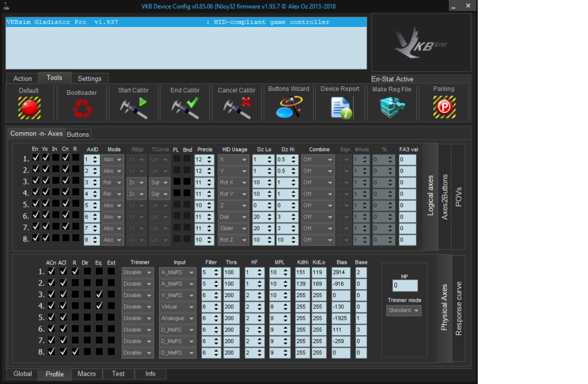Toggle En checkbox for logical axis 1
Screen dimensions: 588x384
pos(36,158)
